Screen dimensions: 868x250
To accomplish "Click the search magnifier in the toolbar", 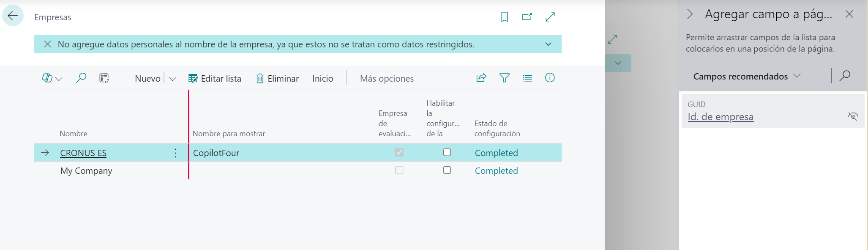I will [81, 78].
